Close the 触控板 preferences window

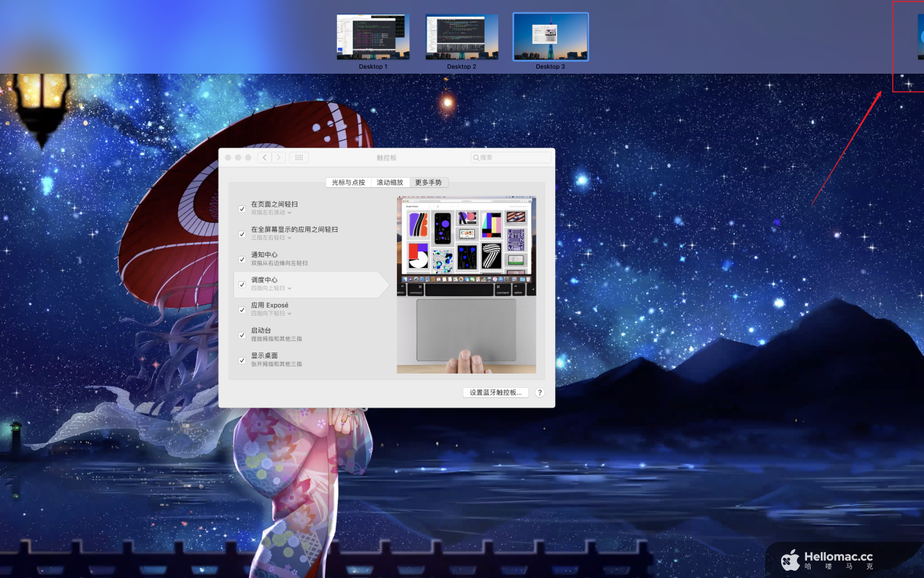click(x=228, y=158)
